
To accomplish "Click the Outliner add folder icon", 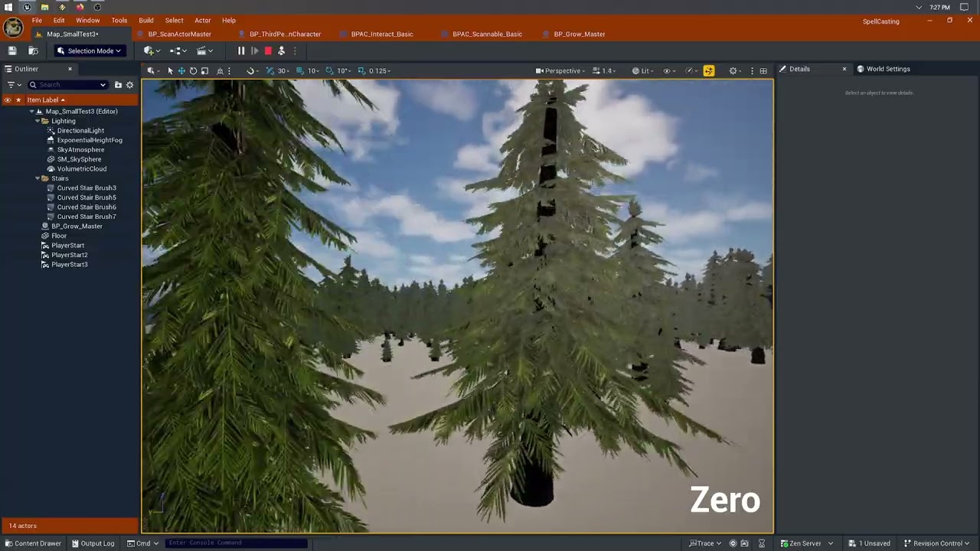I will click(x=118, y=85).
